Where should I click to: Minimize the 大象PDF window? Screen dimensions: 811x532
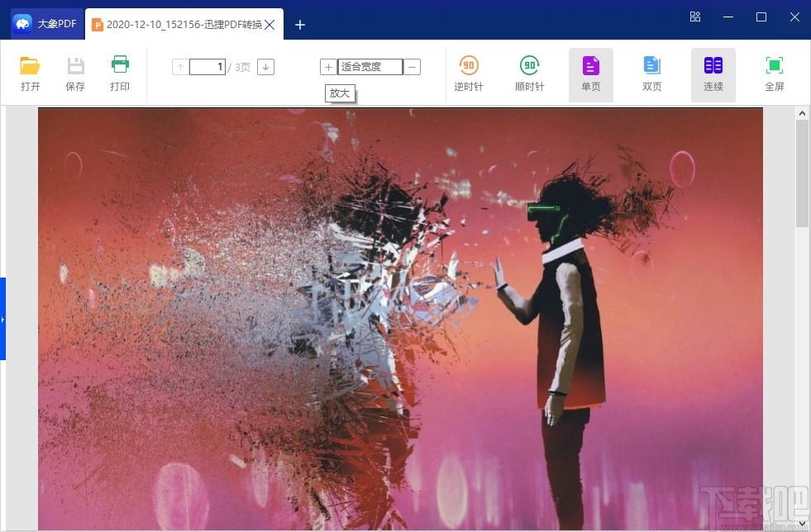coord(728,17)
